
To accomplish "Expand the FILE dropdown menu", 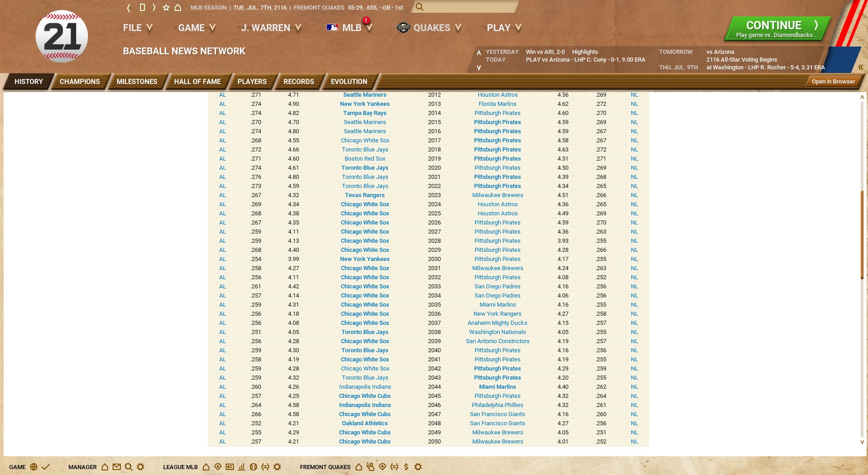I will coord(137,28).
